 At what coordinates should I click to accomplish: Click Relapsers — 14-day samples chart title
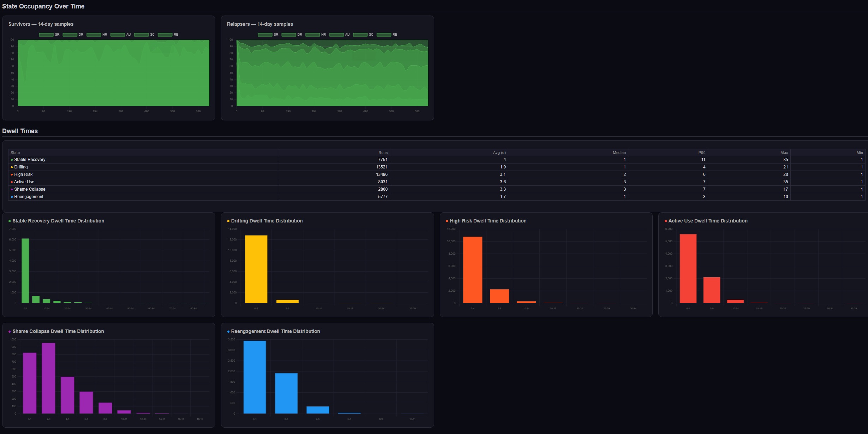pyautogui.click(x=260, y=24)
